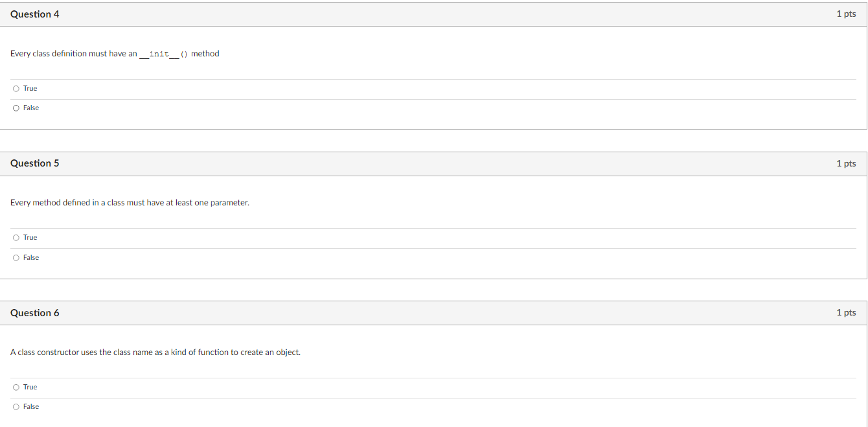
Task: Mark False for Question 6
Action: pos(16,407)
